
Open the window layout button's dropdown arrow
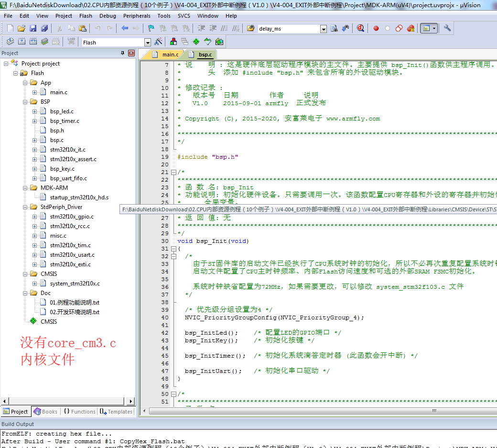pyautogui.click(x=434, y=29)
